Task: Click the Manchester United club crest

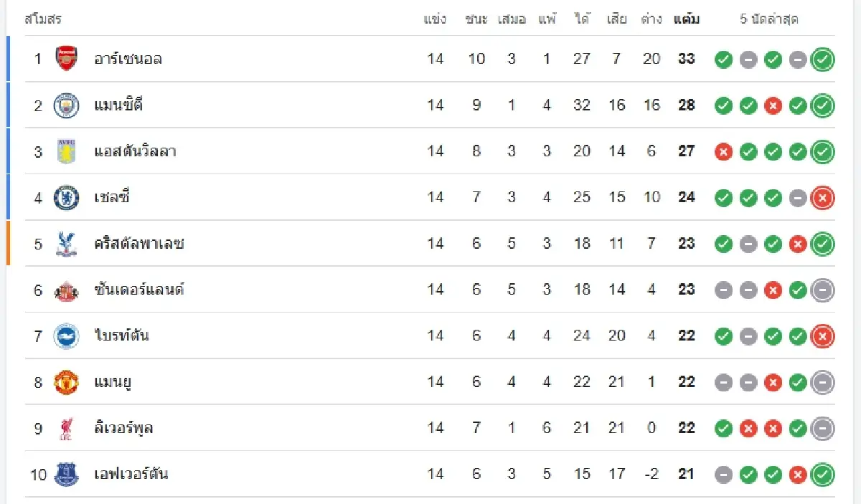Action: click(x=67, y=382)
